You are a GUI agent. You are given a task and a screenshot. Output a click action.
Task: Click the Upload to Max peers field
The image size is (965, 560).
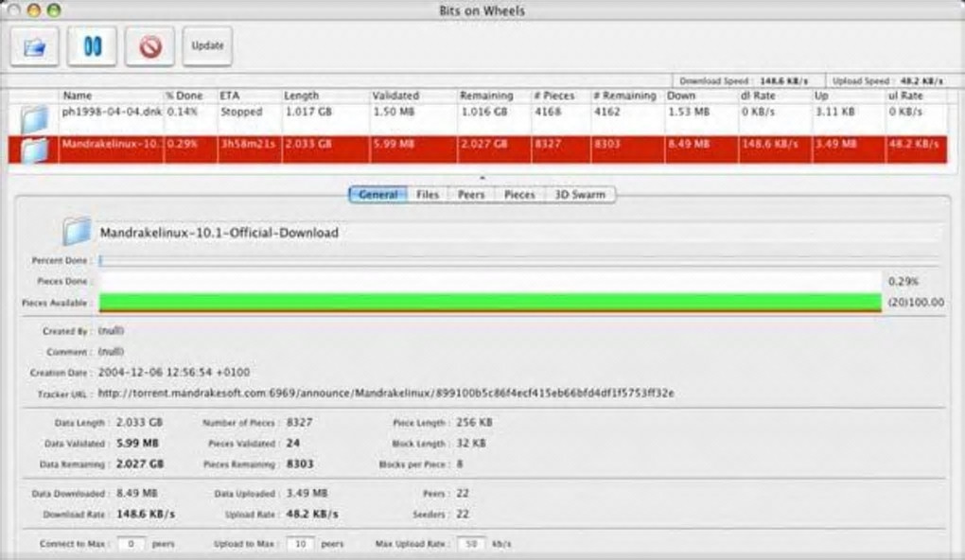[300, 544]
